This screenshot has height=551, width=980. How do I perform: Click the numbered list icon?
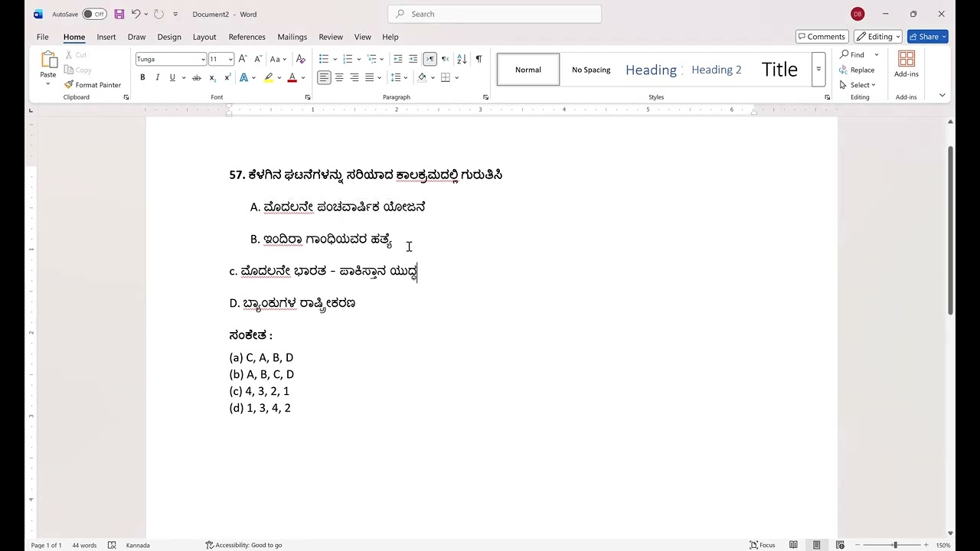[348, 59]
